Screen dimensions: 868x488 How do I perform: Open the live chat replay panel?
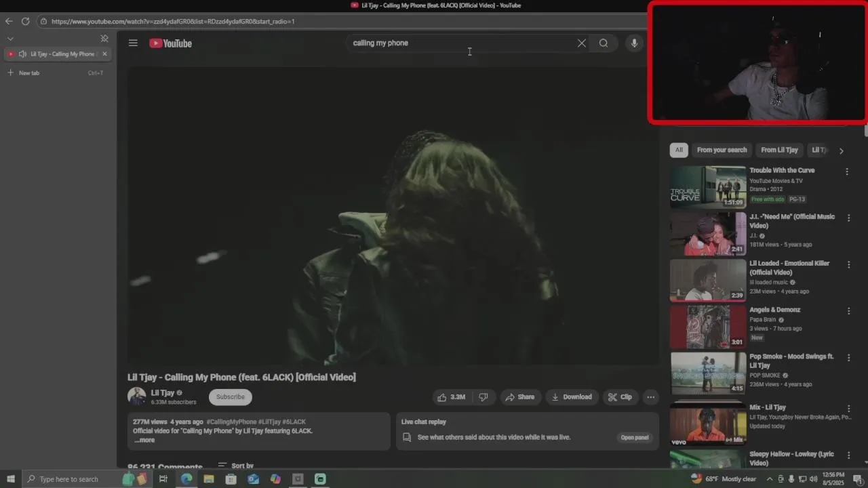coord(635,437)
